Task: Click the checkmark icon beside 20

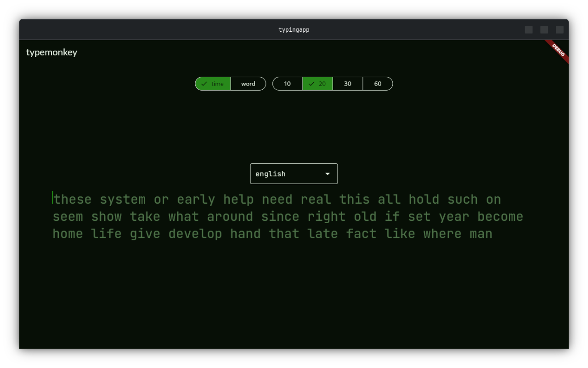Action: point(312,84)
